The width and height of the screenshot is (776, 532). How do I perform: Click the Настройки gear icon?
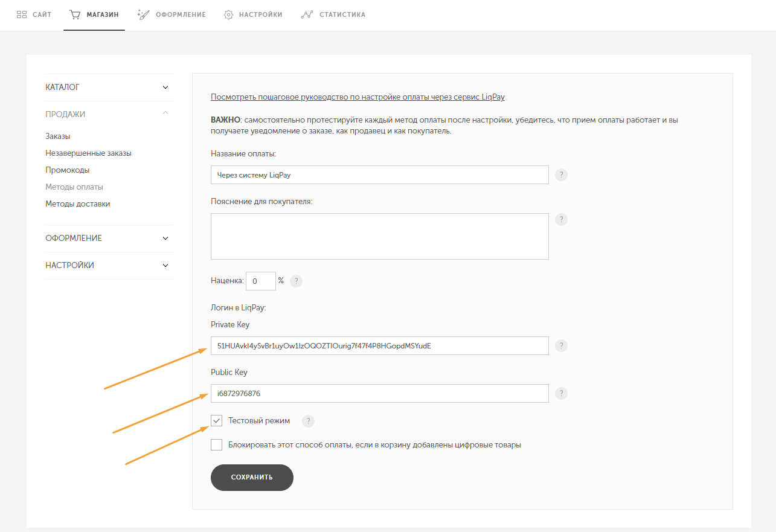229,14
